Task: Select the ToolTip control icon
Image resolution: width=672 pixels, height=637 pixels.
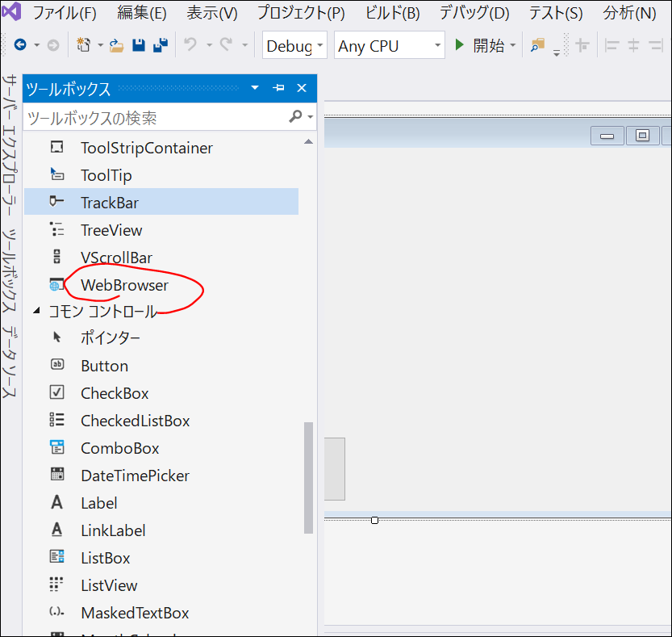Action: (57, 174)
